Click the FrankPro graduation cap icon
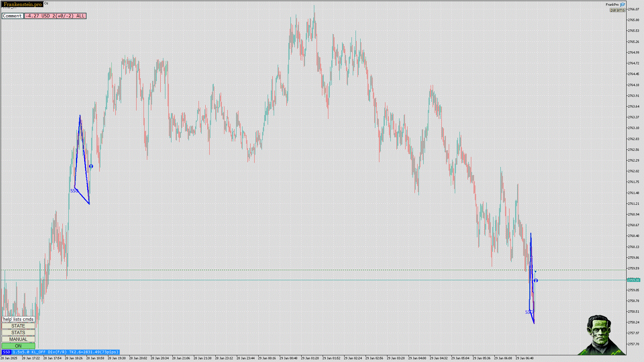644x362 pixels. click(x=623, y=5)
